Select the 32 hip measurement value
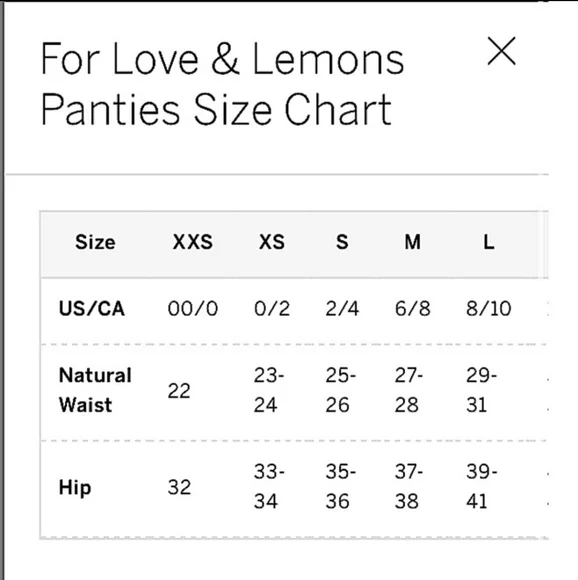This screenshot has height=580, width=578. click(x=179, y=487)
